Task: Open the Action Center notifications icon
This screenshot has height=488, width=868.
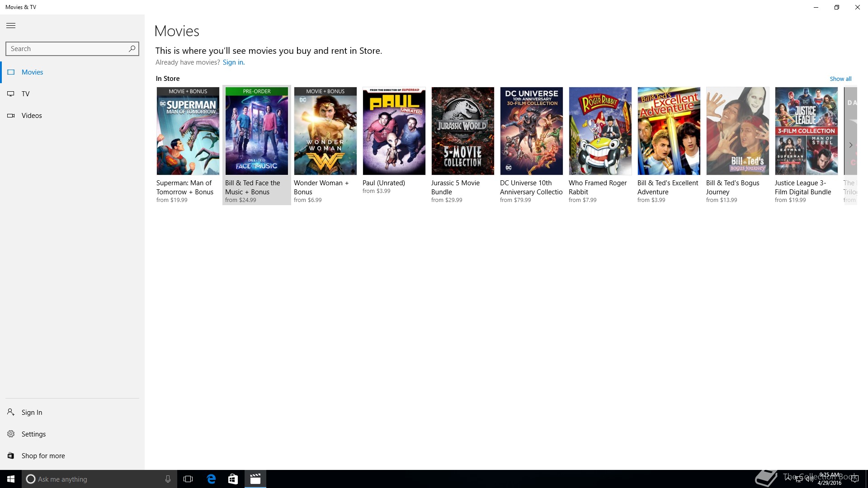Action: 855,479
